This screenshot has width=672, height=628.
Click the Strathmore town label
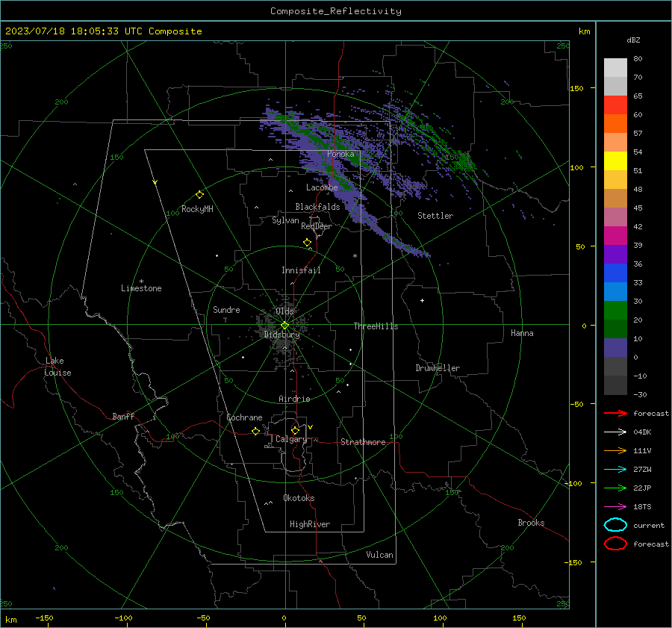tap(363, 442)
